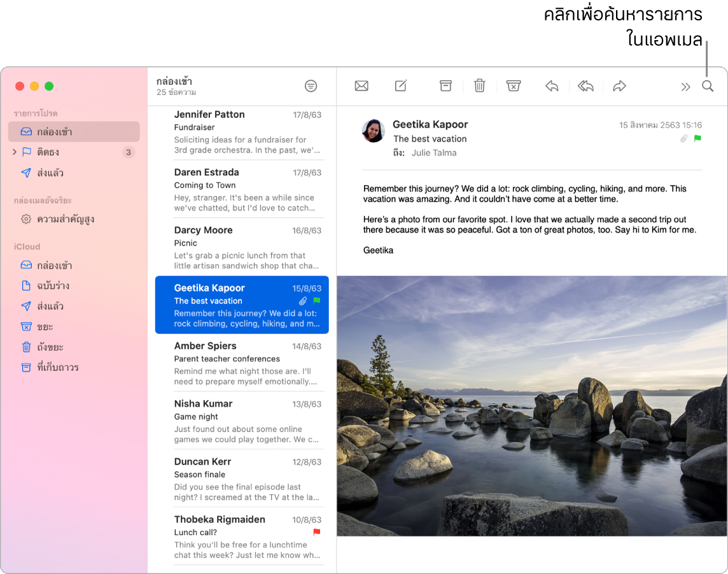The width and height of the screenshot is (728, 574).
Task: Open iCloud ฉบับร่าง drafts
Action: pos(74,286)
